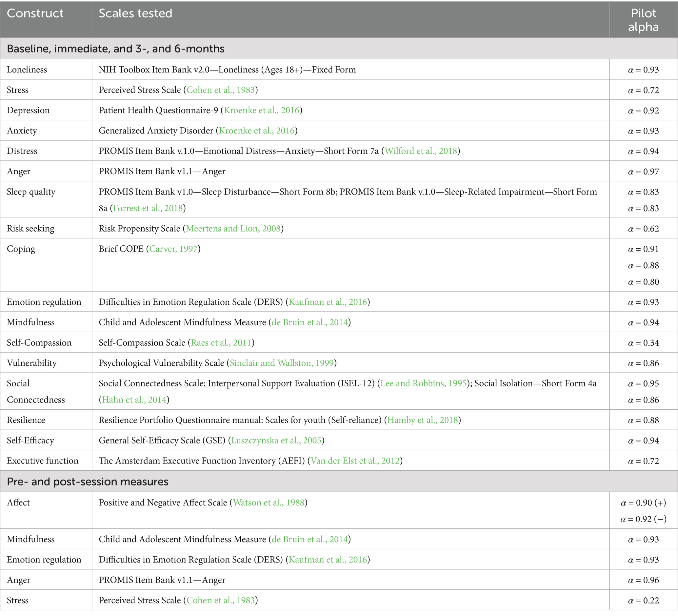Click the Self-Compassion alpha value 0.34

click(643, 343)
